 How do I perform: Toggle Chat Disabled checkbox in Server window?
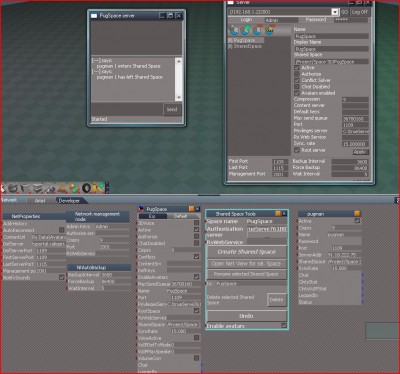coord(297,87)
